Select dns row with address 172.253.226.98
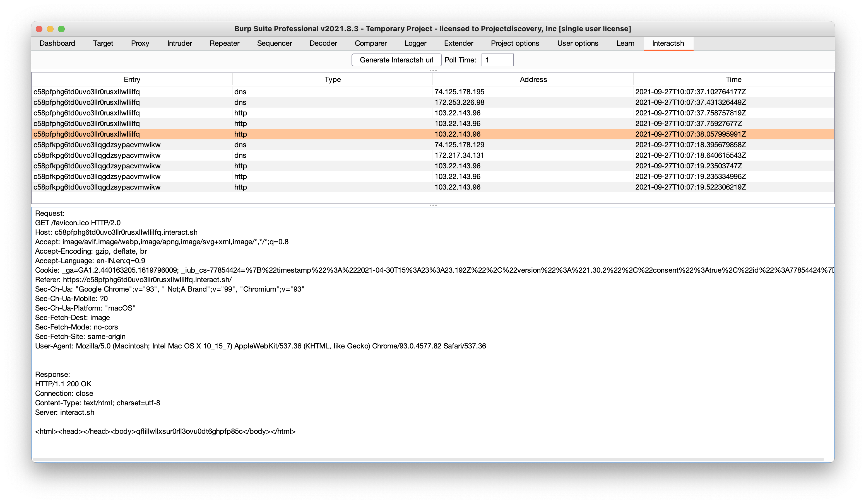Viewport: 866px width, 504px height. [433, 103]
